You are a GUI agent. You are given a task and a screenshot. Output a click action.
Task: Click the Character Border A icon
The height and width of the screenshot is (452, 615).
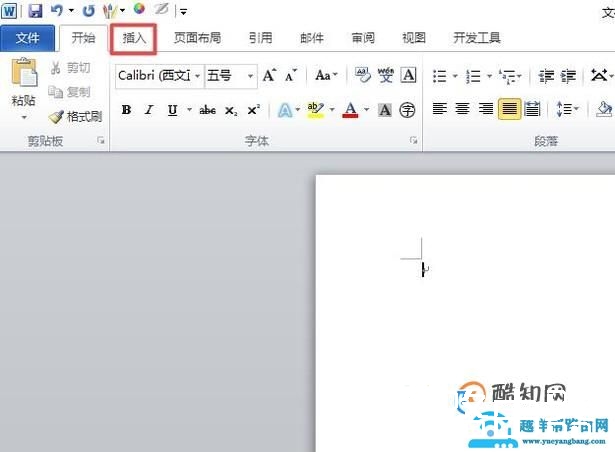coord(408,75)
